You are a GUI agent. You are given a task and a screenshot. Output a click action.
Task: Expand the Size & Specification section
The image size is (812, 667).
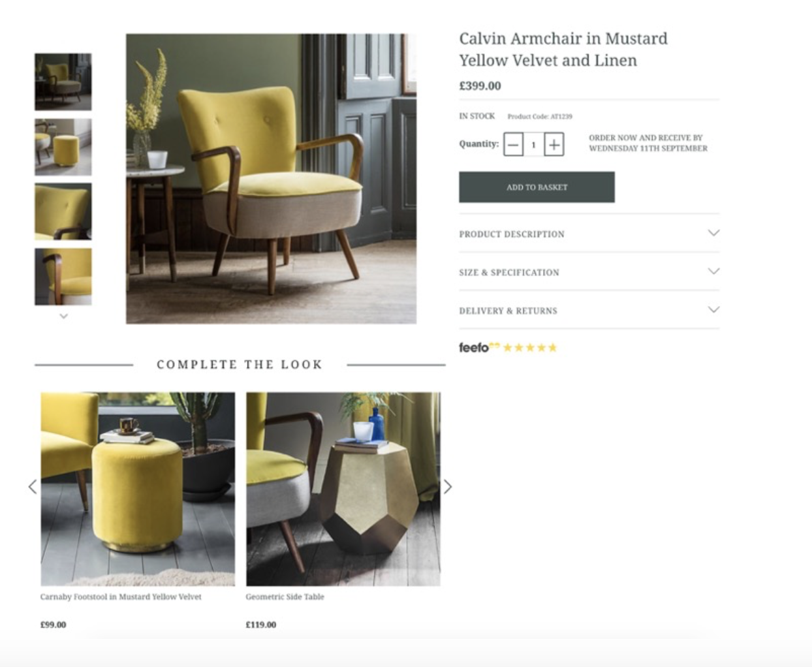click(589, 272)
